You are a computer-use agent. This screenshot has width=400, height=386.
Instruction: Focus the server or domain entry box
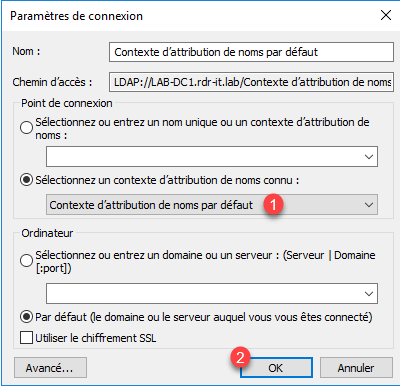203,294
